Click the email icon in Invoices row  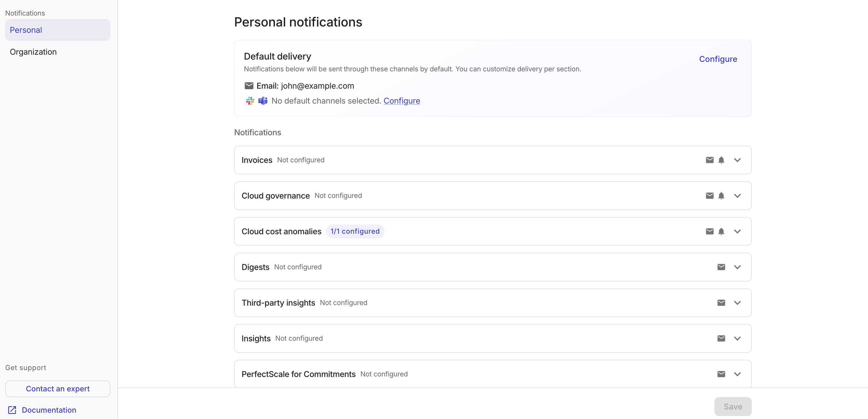pyautogui.click(x=710, y=160)
